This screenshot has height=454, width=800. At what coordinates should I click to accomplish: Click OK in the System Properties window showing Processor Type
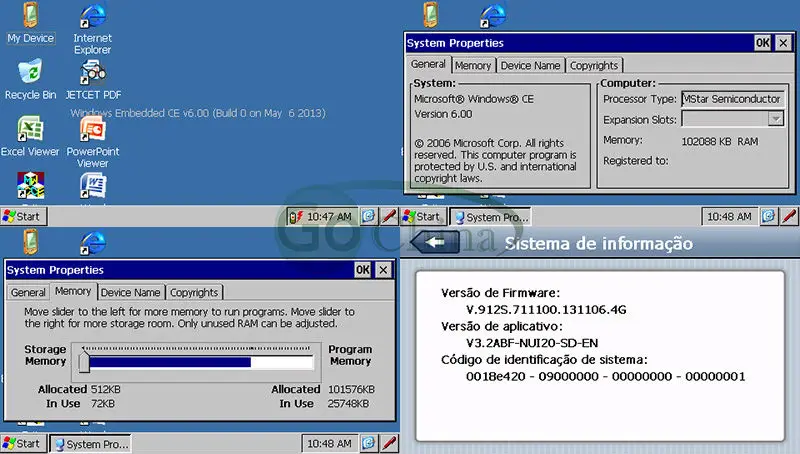click(x=763, y=43)
